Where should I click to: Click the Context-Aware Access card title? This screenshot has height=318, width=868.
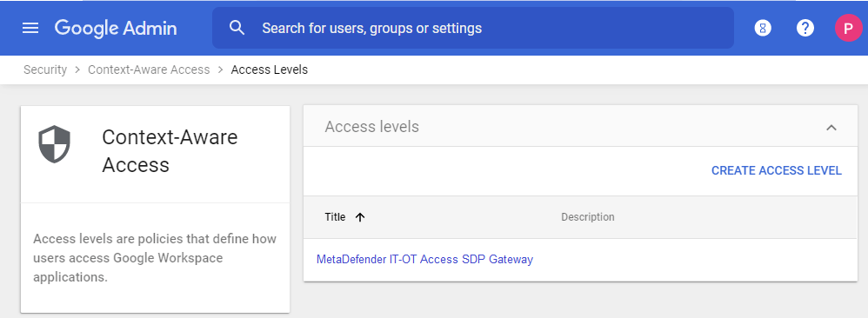170,151
